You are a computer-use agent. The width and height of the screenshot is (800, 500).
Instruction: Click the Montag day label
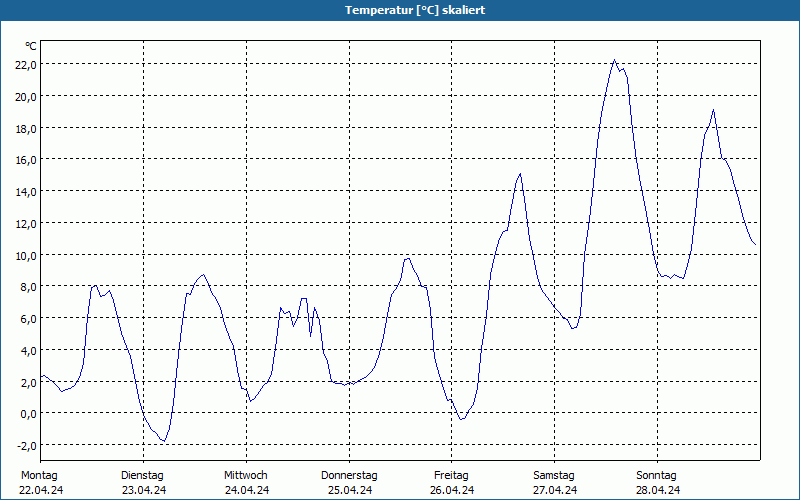point(39,476)
